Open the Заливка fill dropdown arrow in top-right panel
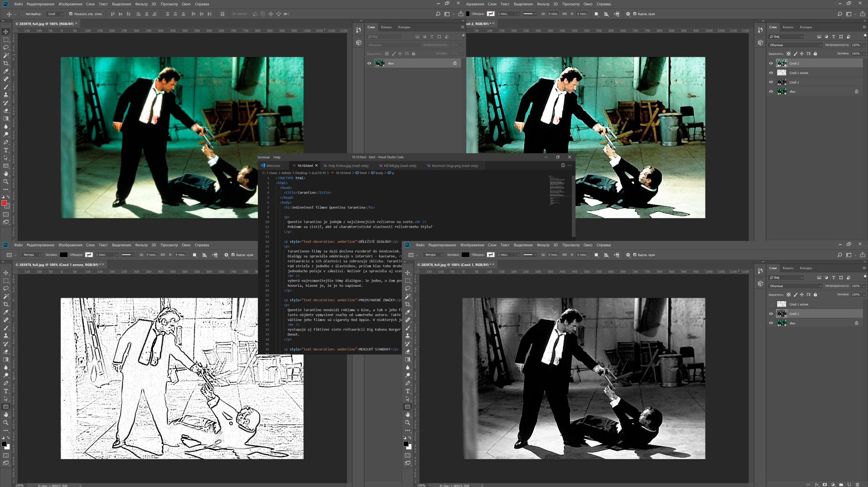The image size is (868, 487). point(864,54)
